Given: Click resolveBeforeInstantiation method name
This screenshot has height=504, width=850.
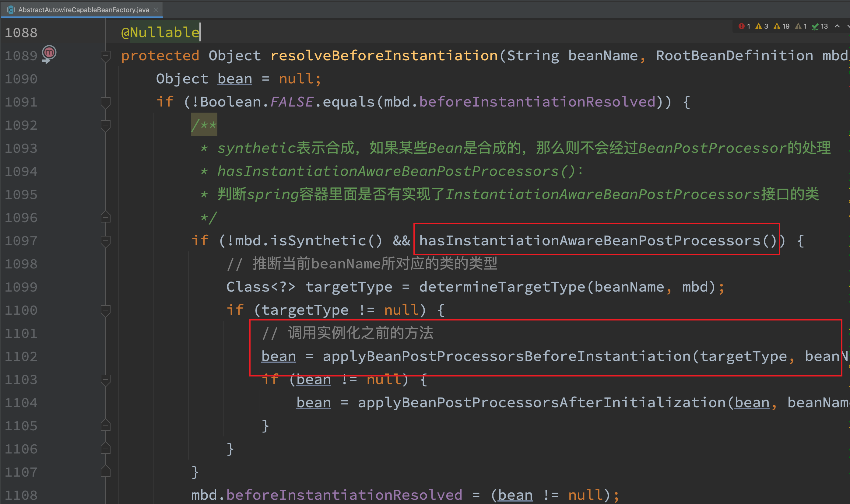Looking at the screenshot, I should tap(384, 56).
